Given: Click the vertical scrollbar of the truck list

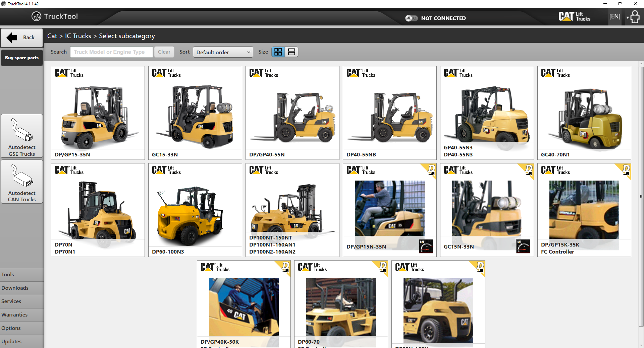Looking at the screenshot, I should pos(641,196).
